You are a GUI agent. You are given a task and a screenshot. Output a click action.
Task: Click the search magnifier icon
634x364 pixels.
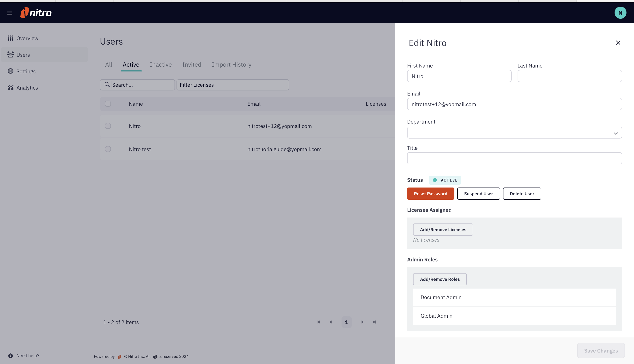pyautogui.click(x=107, y=85)
